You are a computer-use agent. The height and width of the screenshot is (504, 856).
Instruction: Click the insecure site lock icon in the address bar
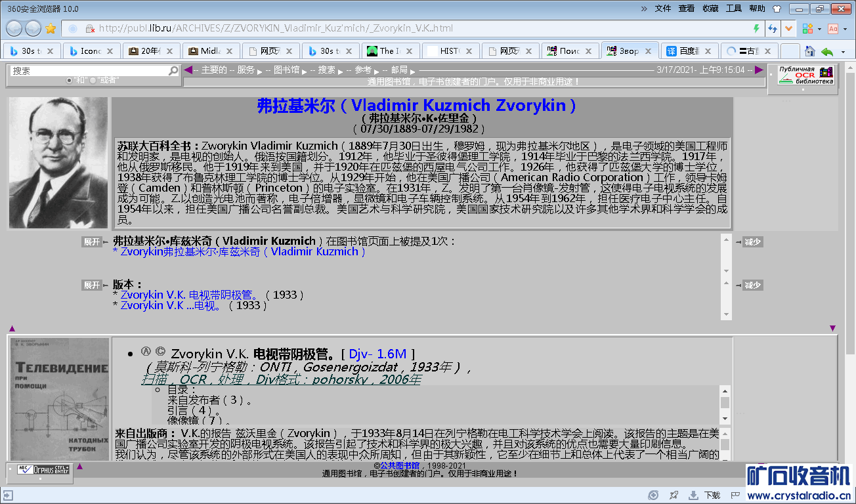(91, 29)
